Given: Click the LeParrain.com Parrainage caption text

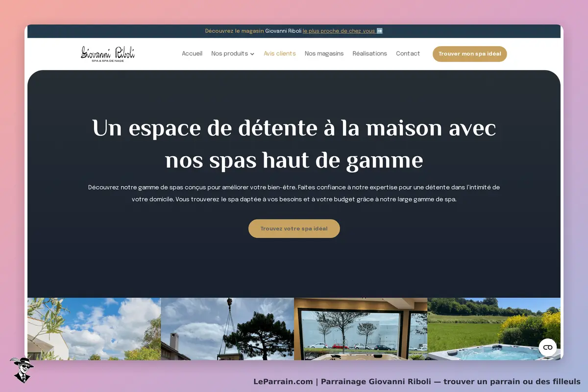Looking at the screenshot, I should pos(417,382).
